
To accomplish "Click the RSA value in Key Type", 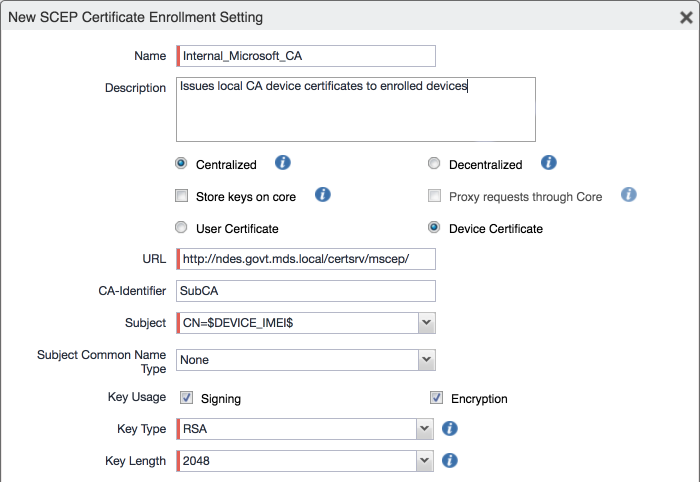I will [x=195, y=429].
